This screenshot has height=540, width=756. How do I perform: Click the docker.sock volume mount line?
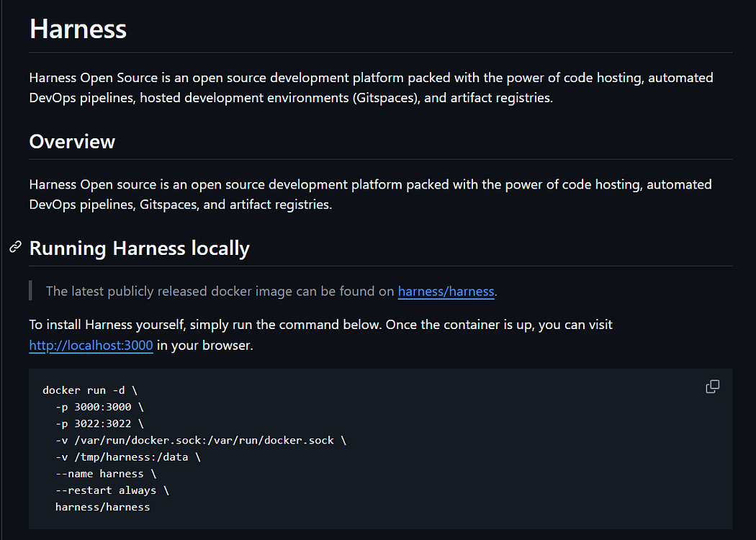(x=200, y=440)
